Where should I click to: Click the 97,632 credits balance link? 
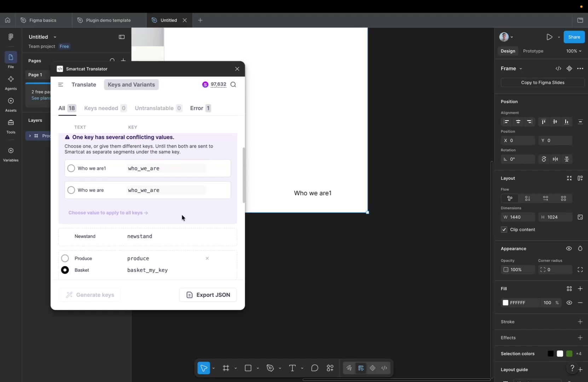[218, 85]
